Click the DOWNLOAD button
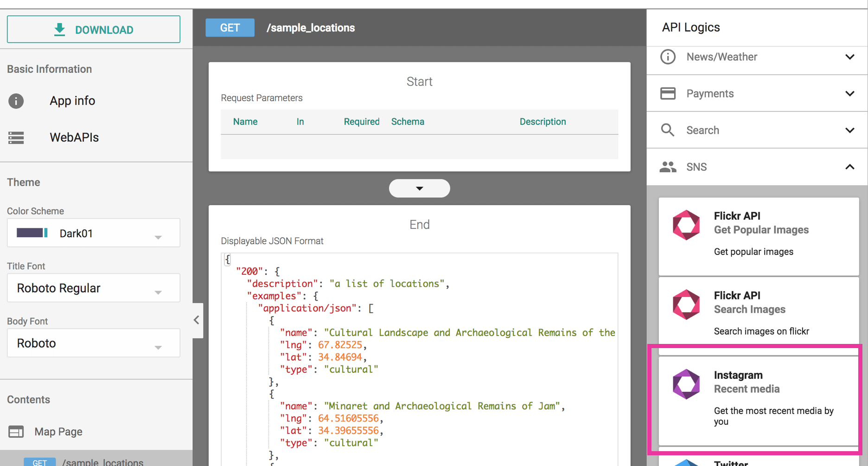 pyautogui.click(x=94, y=29)
